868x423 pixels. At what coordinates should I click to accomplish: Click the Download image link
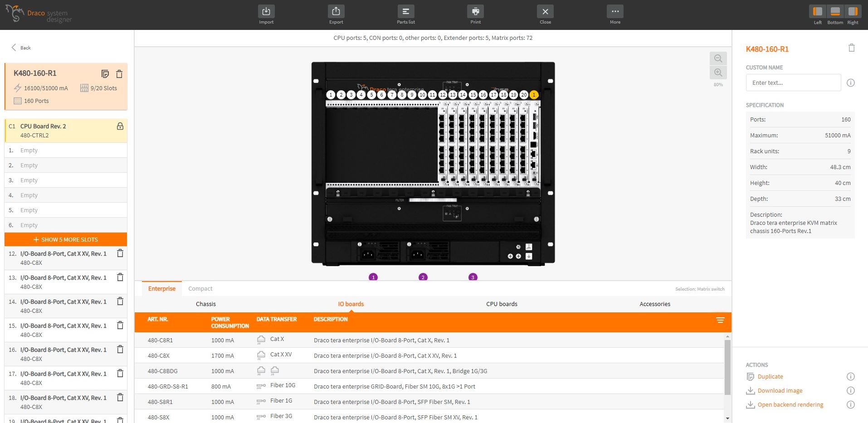tap(780, 391)
